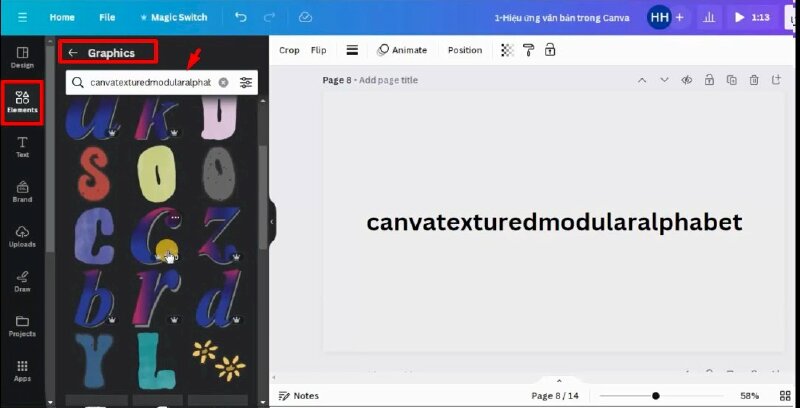Screen dimensions: 800x408
Task: Redo the last action
Action: pos(269,17)
